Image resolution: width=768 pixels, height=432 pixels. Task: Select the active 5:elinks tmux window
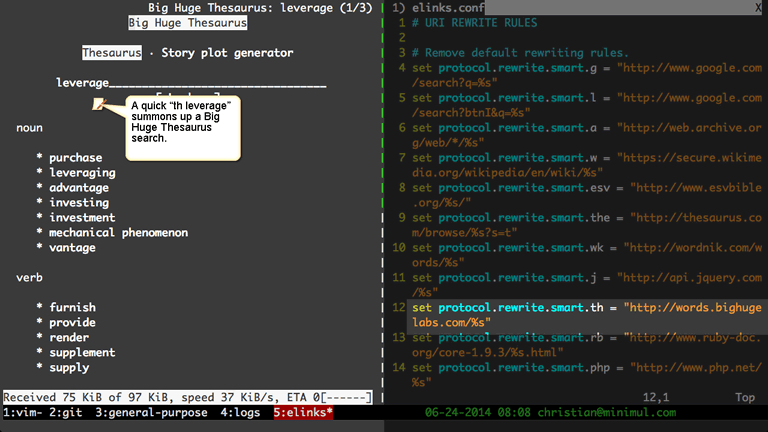(303, 412)
